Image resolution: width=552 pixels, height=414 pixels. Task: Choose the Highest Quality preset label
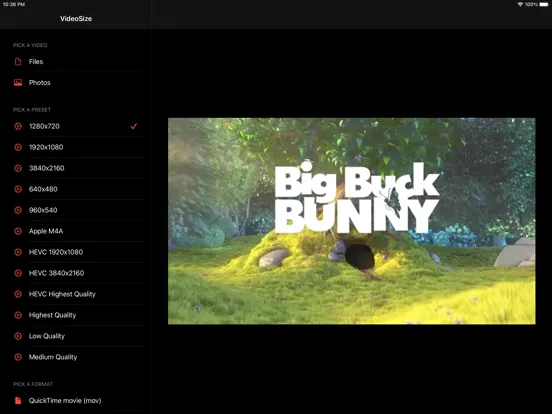pos(52,315)
